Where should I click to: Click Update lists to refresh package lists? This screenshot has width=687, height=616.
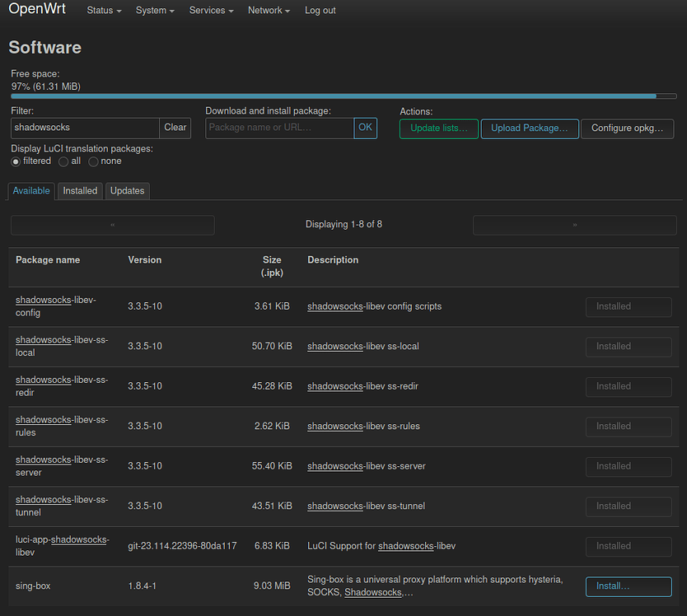[438, 129]
